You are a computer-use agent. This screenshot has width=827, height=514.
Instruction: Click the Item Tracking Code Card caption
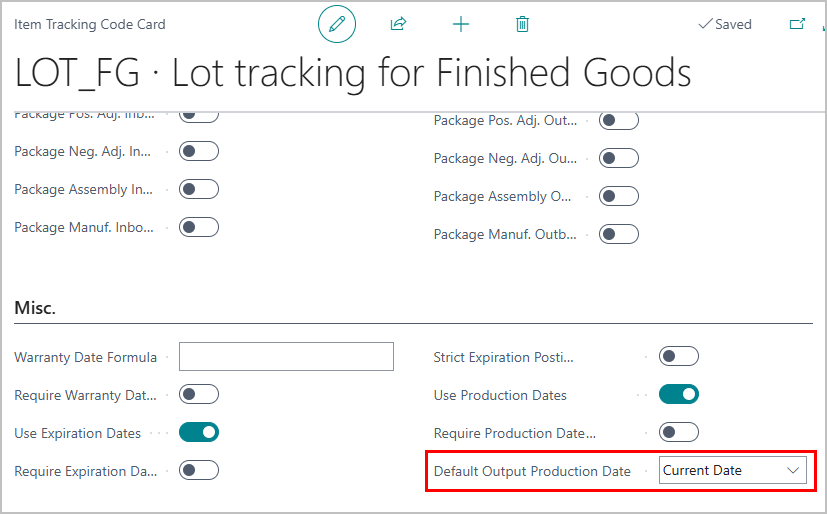coord(90,24)
